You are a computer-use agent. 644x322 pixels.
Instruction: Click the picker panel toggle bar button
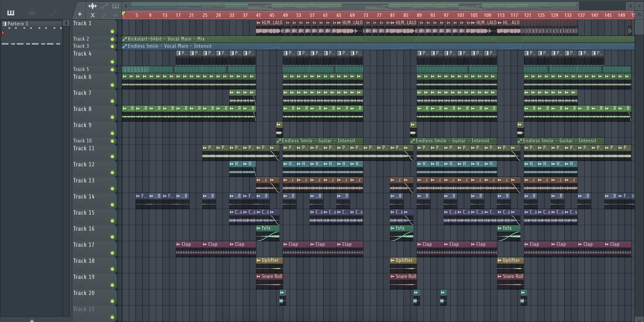pos(66,23)
